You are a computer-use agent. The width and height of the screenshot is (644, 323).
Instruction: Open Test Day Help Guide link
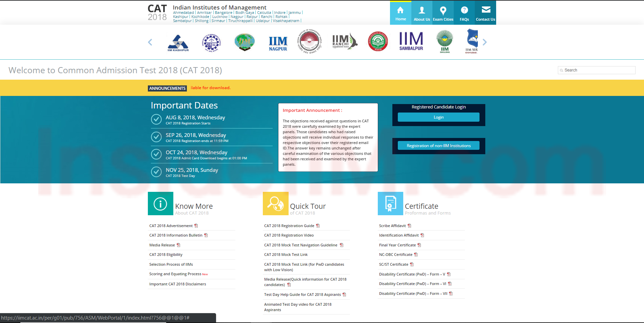[x=303, y=295]
